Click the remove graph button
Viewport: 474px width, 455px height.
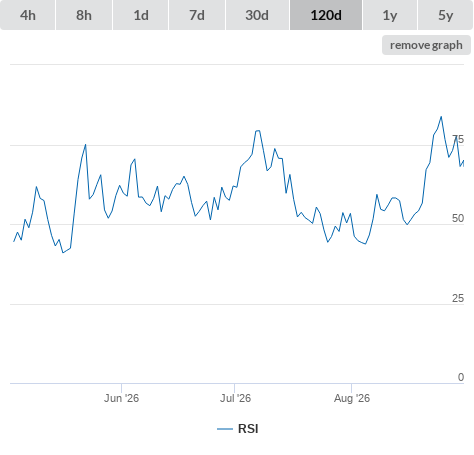(426, 45)
